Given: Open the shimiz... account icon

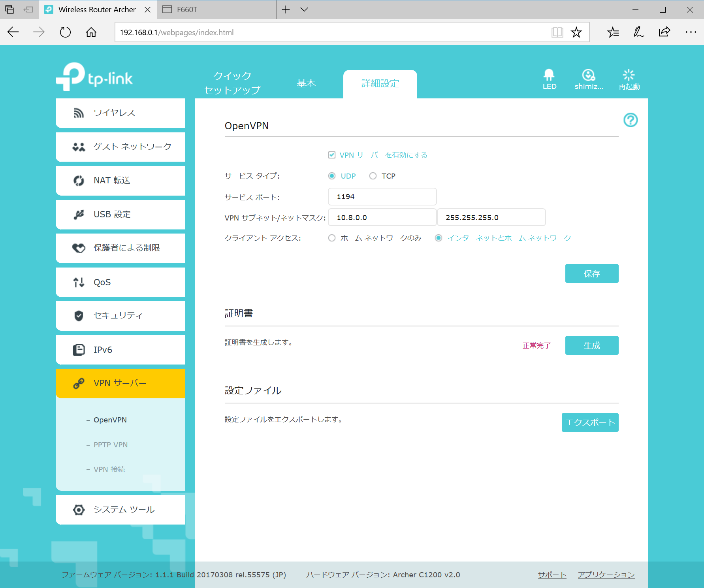Looking at the screenshot, I should tap(589, 75).
